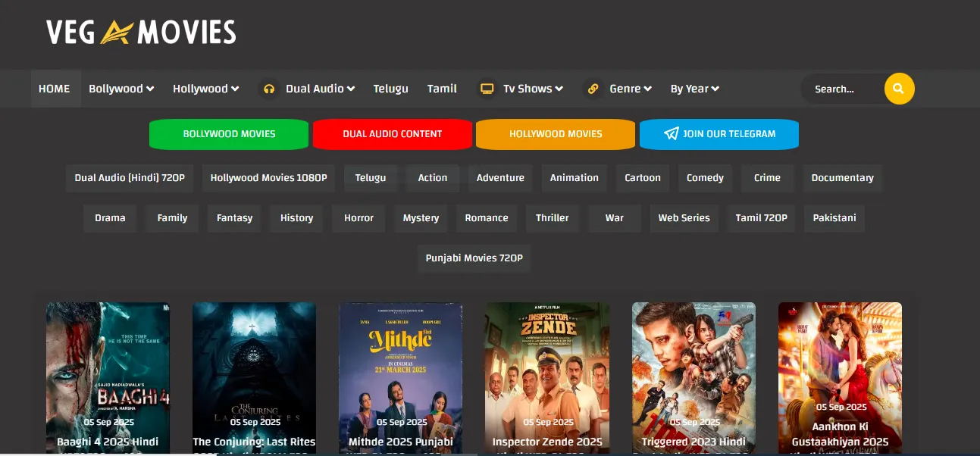The width and height of the screenshot is (980, 456).
Task: Click inside the Search text field
Action: point(841,89)
